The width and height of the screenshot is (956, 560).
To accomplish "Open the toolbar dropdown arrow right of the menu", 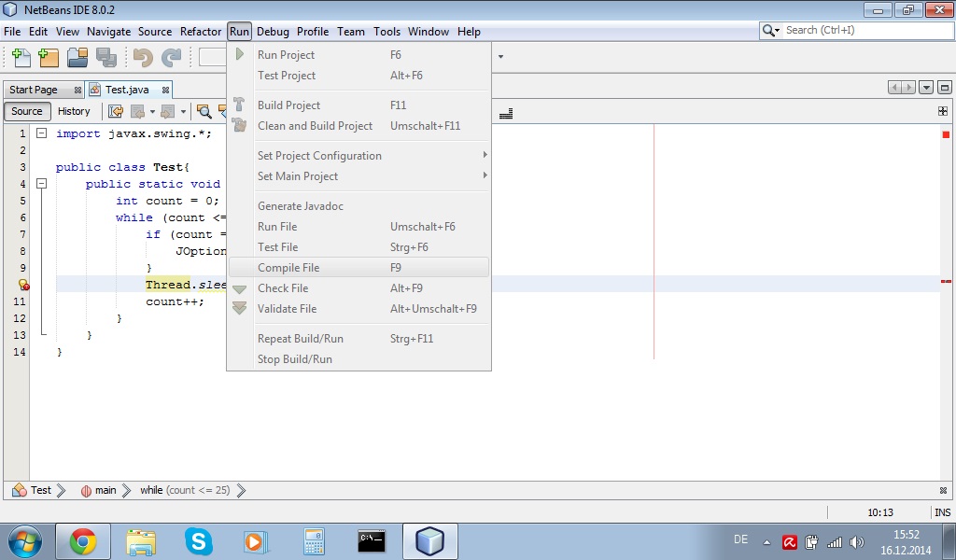I will click(x=500, y=57).
